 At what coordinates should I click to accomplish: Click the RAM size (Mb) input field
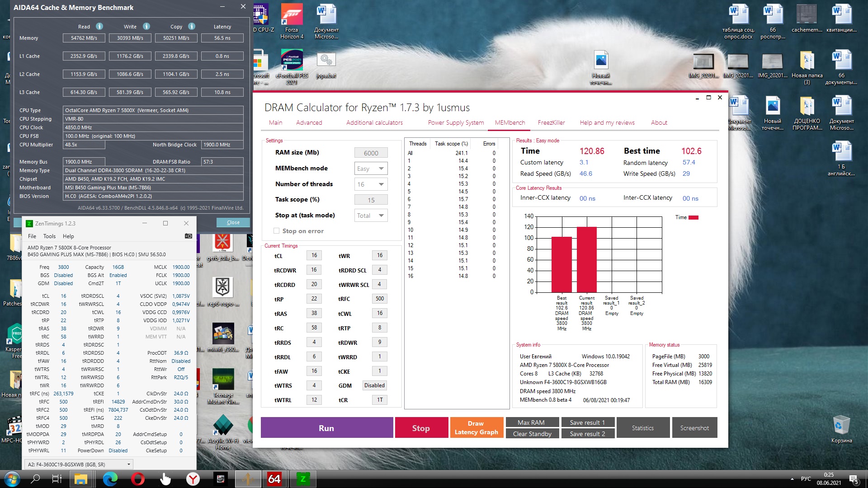(x=371, y=153)
